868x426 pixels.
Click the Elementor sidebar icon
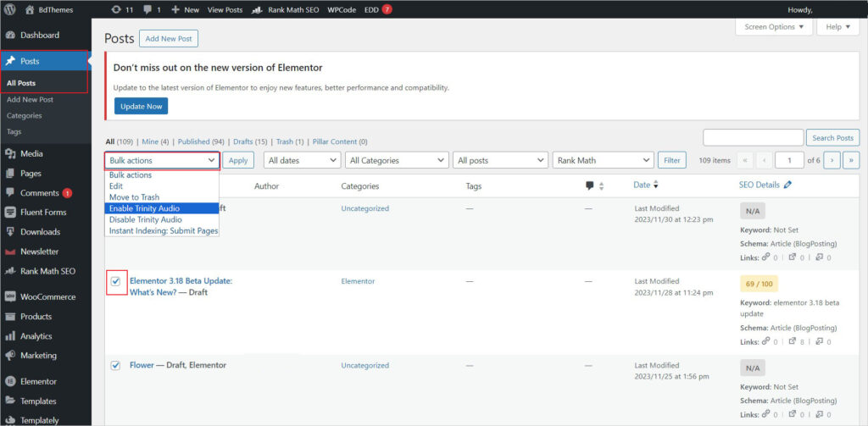pos(10,381)
